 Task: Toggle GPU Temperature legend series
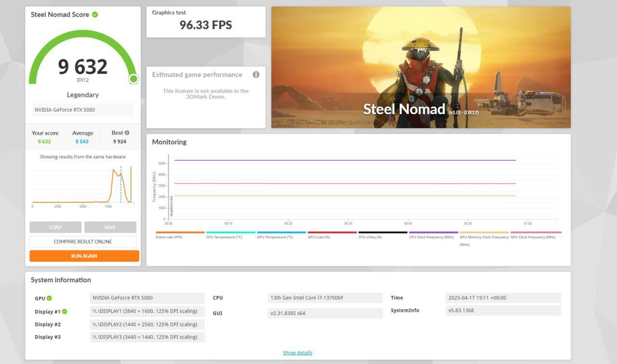coord(282,235)
